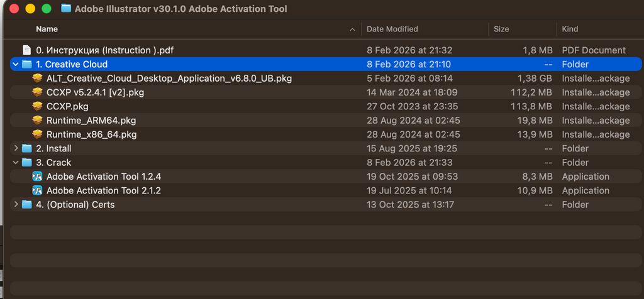Click the folder icon of 3. Crack
This screenshot has width=644, height=299.
26,162
